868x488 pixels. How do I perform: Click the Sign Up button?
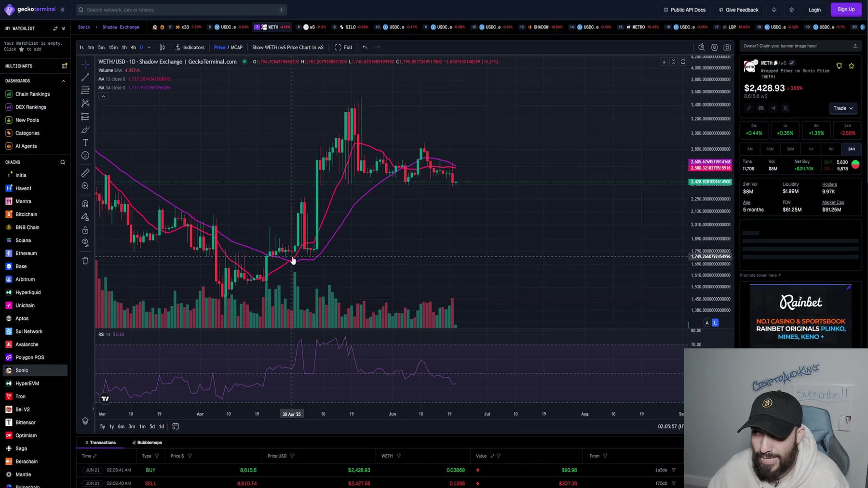[846, 10]
